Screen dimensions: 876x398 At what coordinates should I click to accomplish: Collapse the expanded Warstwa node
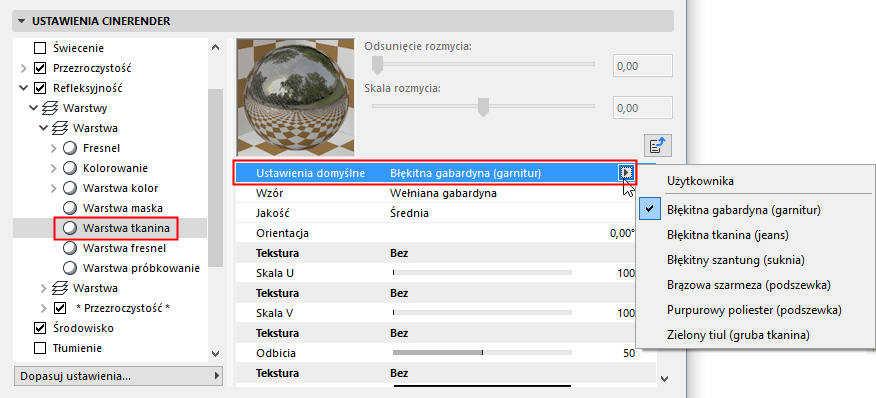tap(44, 128)
